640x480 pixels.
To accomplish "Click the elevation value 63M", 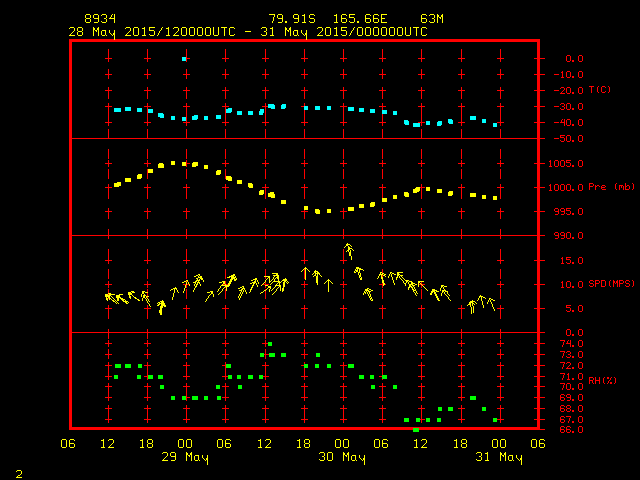I will coord(432,19).
